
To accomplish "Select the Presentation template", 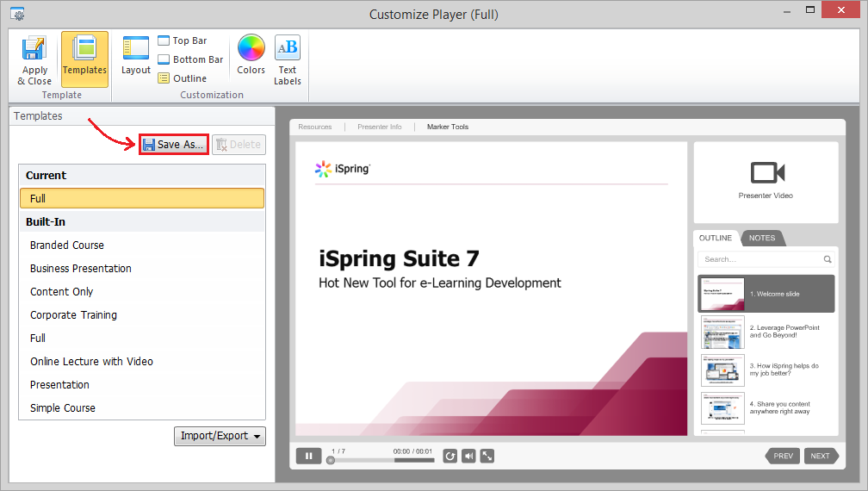I will (x=142, y=384).
